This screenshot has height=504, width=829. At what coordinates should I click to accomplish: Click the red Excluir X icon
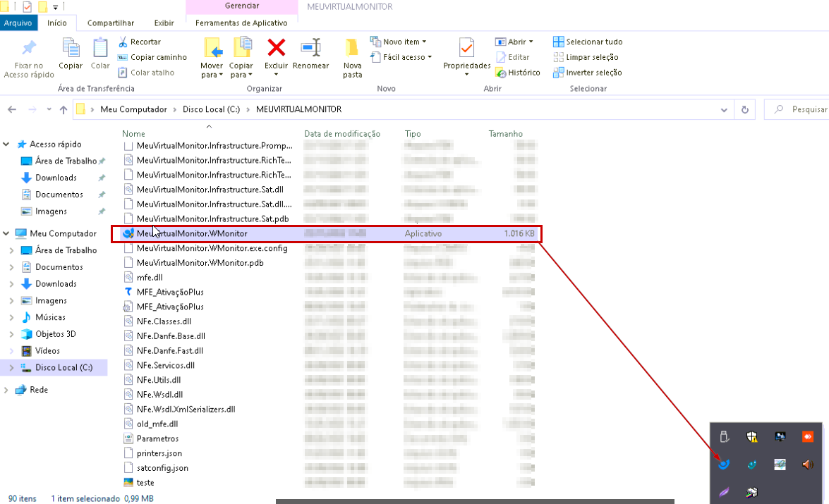tap(276, 47)
